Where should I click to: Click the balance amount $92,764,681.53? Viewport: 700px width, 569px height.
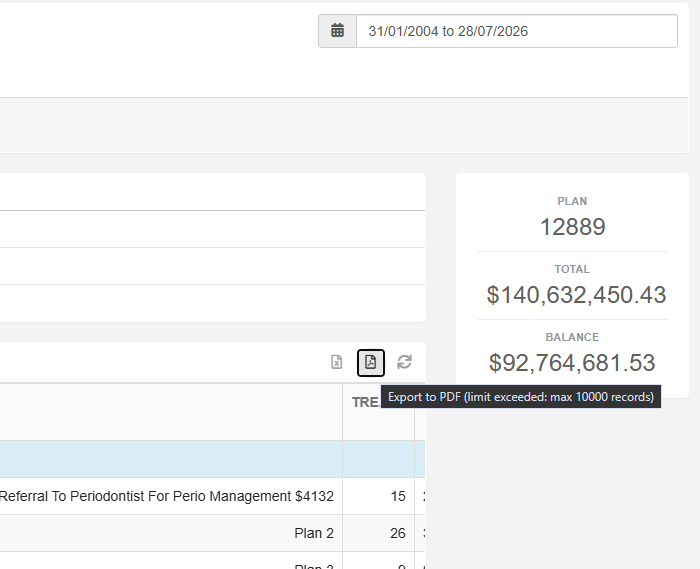572,363
